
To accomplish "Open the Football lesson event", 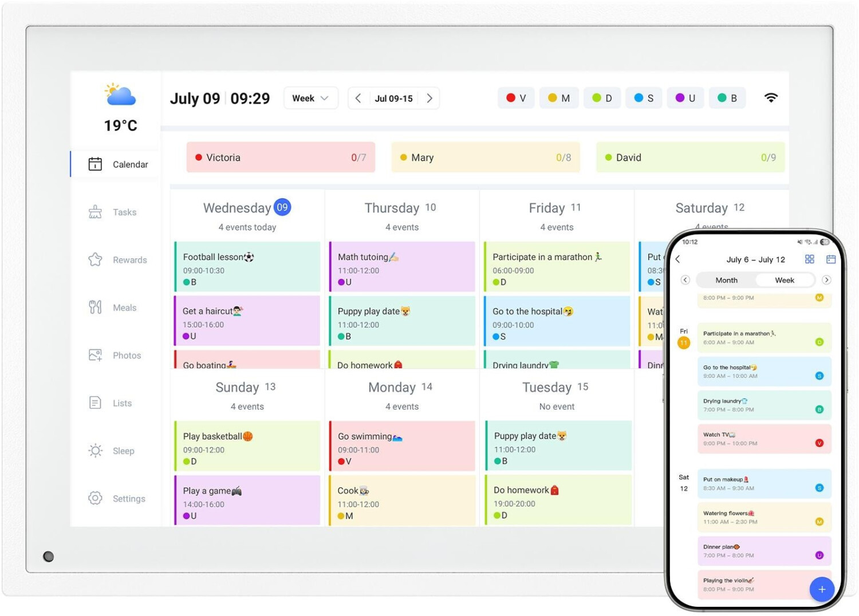I will [247, 267].
